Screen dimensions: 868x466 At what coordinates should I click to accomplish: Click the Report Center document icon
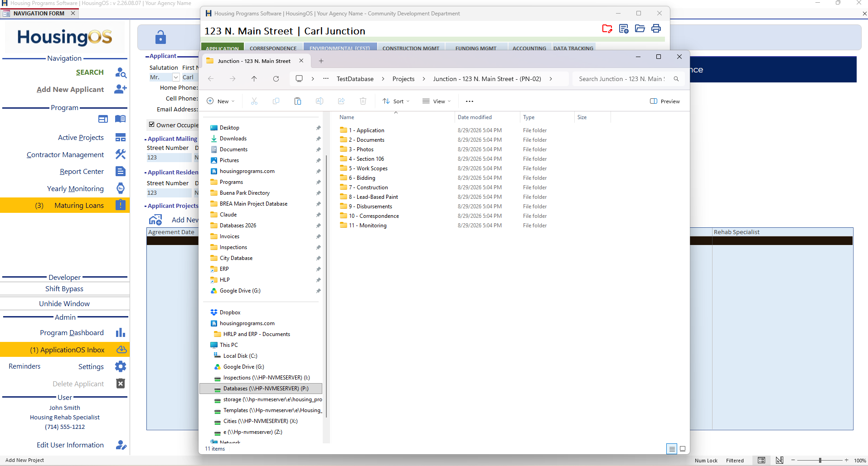121,171
